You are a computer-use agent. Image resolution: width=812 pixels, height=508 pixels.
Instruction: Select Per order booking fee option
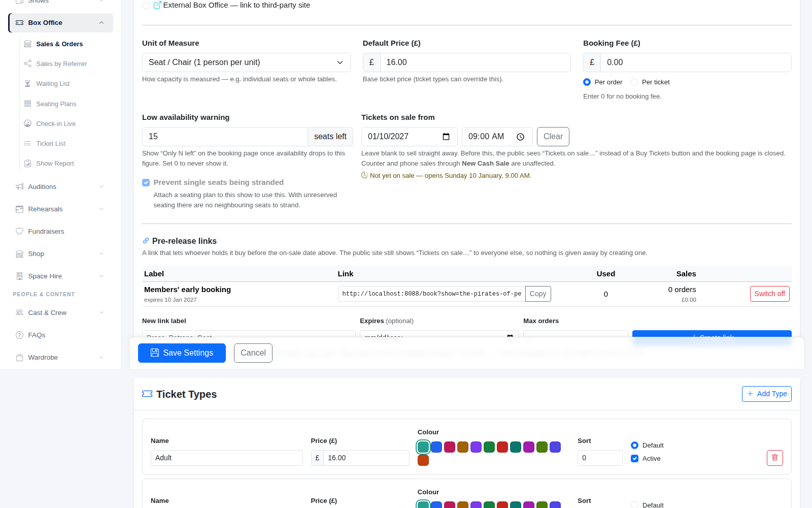pos(587,82)
